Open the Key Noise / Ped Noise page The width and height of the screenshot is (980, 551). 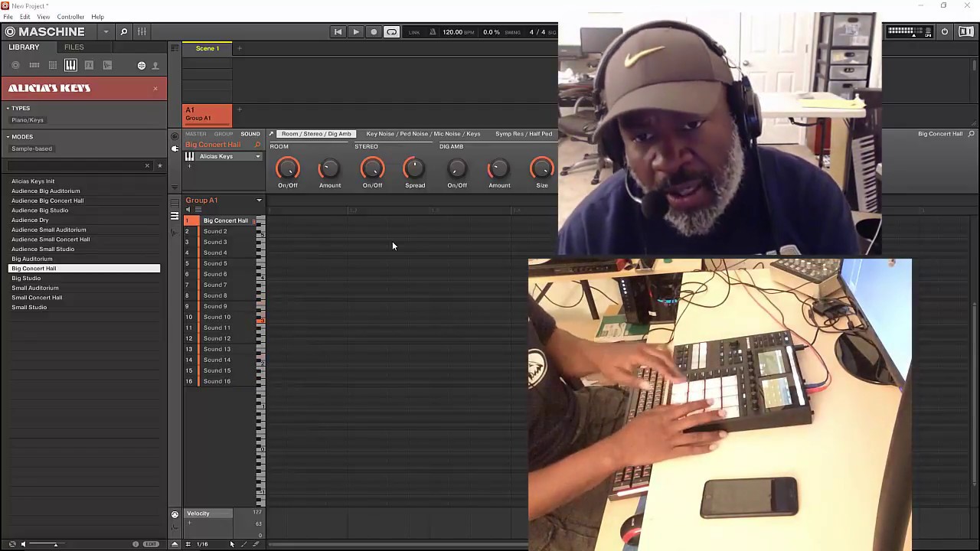click(423, 134)
